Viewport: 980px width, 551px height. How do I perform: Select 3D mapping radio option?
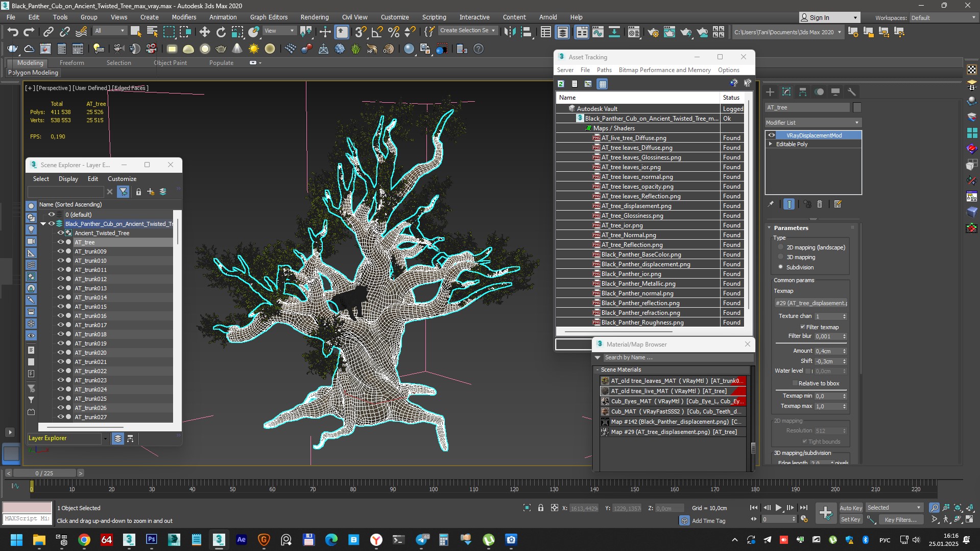(x=780, y=257)
